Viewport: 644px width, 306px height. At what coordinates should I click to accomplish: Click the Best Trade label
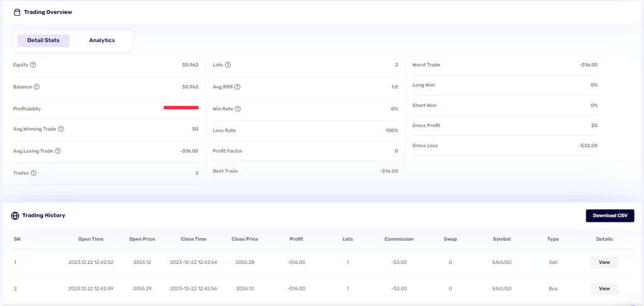(x=225, y=171)
